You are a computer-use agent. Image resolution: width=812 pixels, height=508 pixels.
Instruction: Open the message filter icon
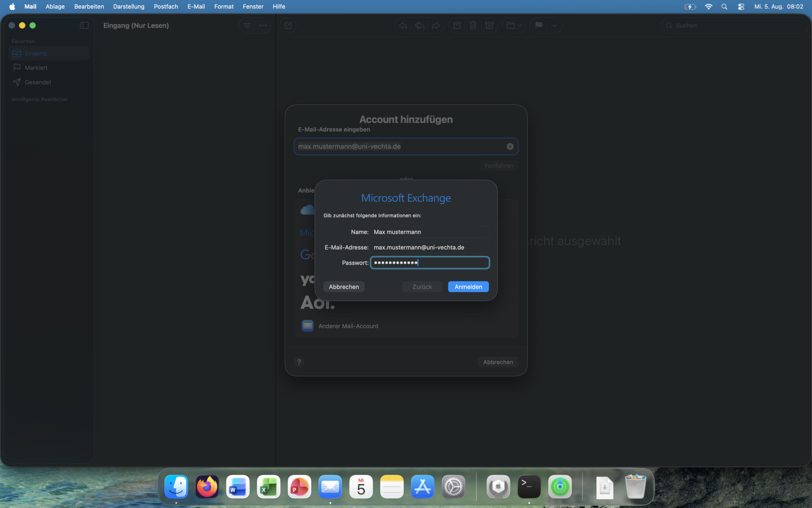click(247, 26)
